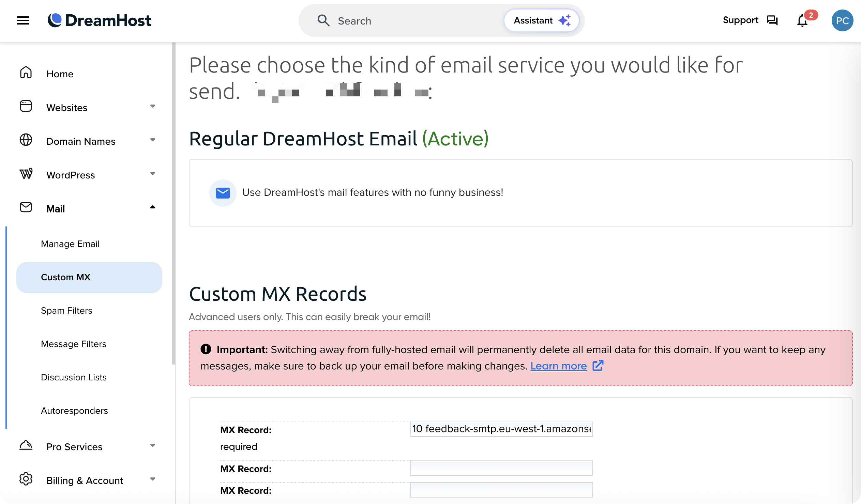Image resolution: width=861 pixels, height=504 pixels.
Task: Click the Billing & Account gear icon
Action: (26, 479)
